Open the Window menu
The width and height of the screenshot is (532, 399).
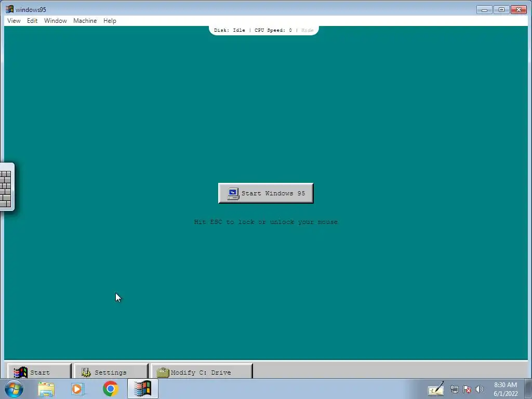point(55,21)
